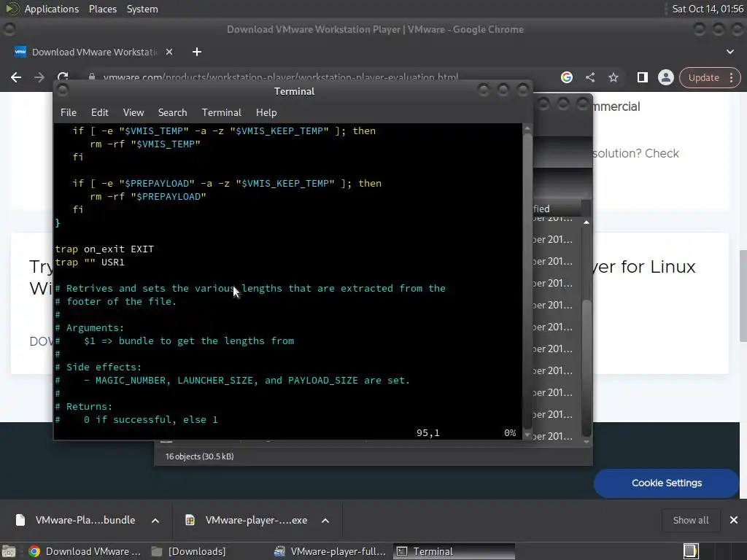Open the Terminal View menu
Viewport: 747px width, 560px height.
133,112
